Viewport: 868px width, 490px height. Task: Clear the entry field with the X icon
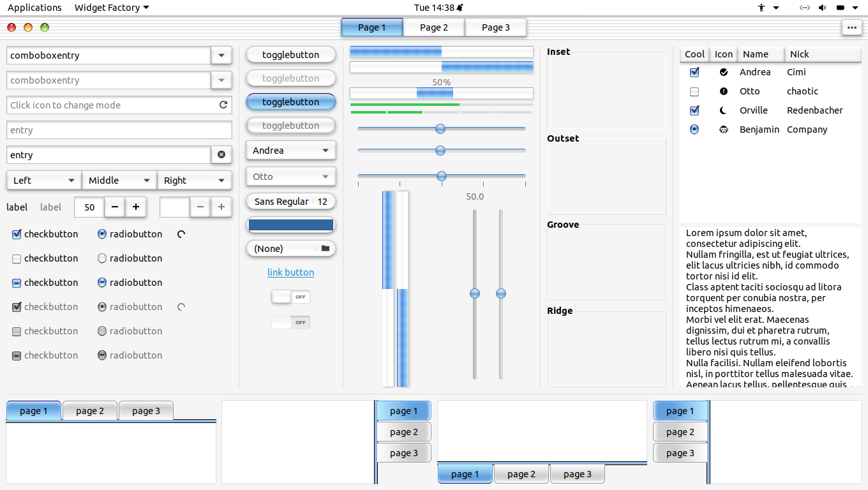(221, 155)
